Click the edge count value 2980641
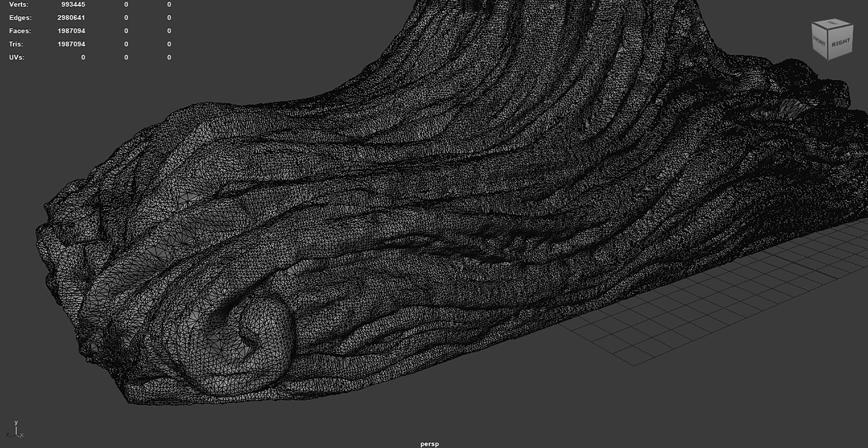This screenshot has width=868, height=448. pyautogui.click(x=71, y=18)
